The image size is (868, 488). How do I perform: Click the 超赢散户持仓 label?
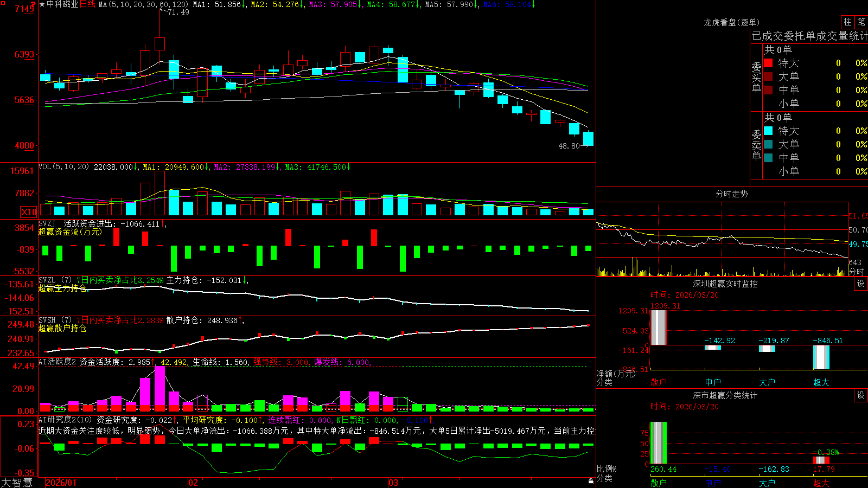[62, 328]
